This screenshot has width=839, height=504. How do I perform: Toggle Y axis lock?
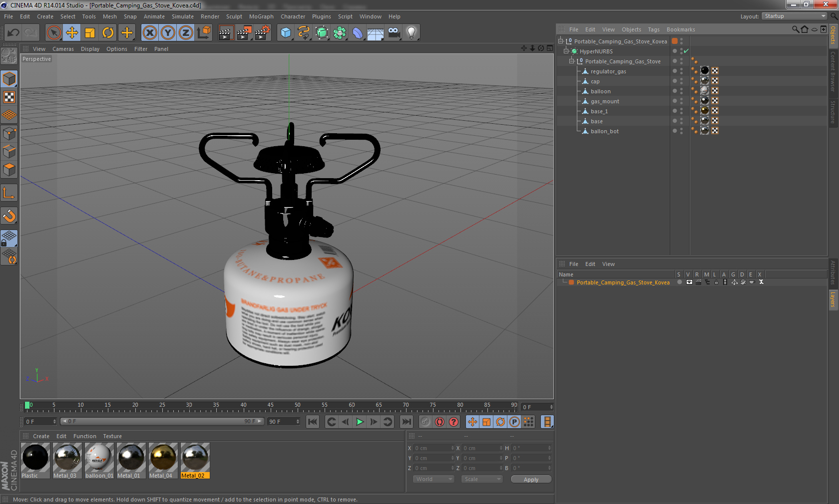tap(168, 33)
